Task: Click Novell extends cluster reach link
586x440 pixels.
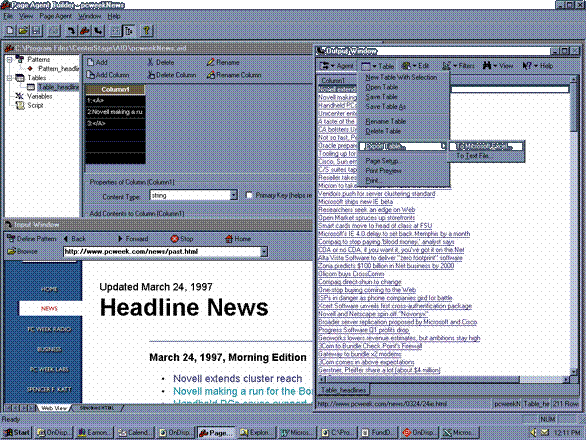Action: (237, 379)
